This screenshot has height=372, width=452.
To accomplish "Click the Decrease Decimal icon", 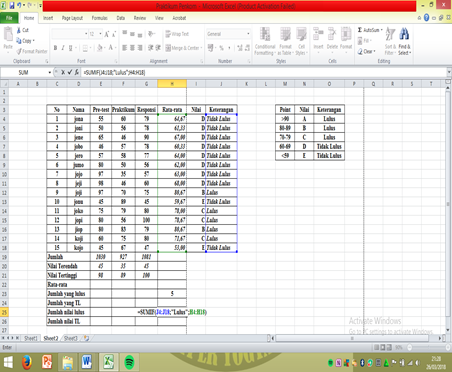I will click(x=247, y=48).
